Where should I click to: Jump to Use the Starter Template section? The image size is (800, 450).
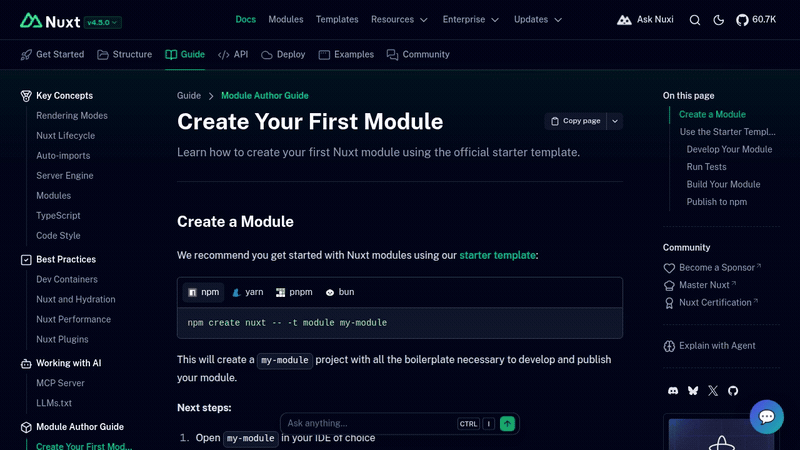(x=728, y=132)
